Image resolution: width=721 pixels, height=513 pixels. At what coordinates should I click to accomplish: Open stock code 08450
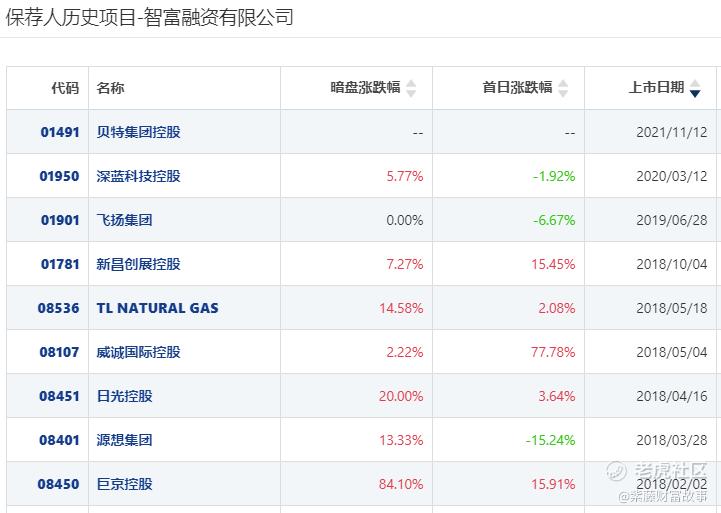click(x=58, y=484)
